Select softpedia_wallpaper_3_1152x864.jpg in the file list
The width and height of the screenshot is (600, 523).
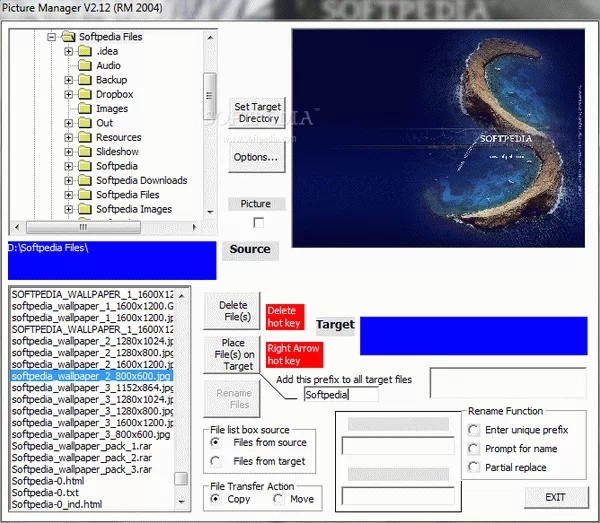pyautogui.click(x=92, y=388)
